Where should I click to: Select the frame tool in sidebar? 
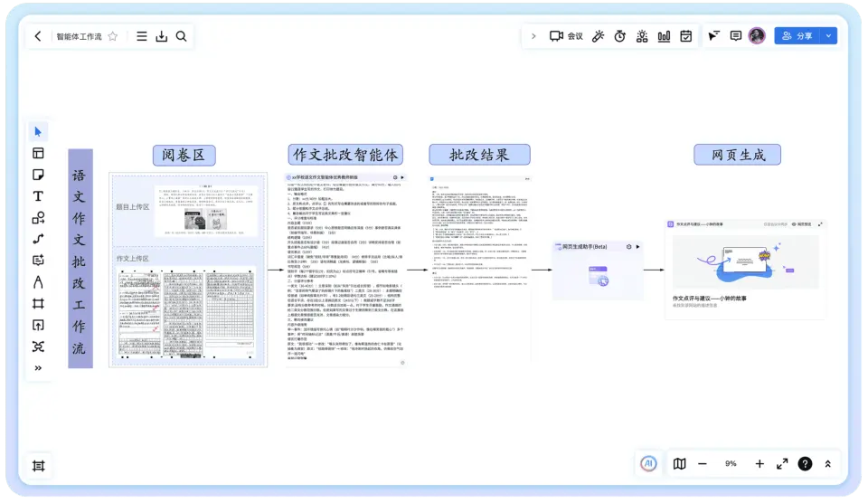(x=38, y=304)
